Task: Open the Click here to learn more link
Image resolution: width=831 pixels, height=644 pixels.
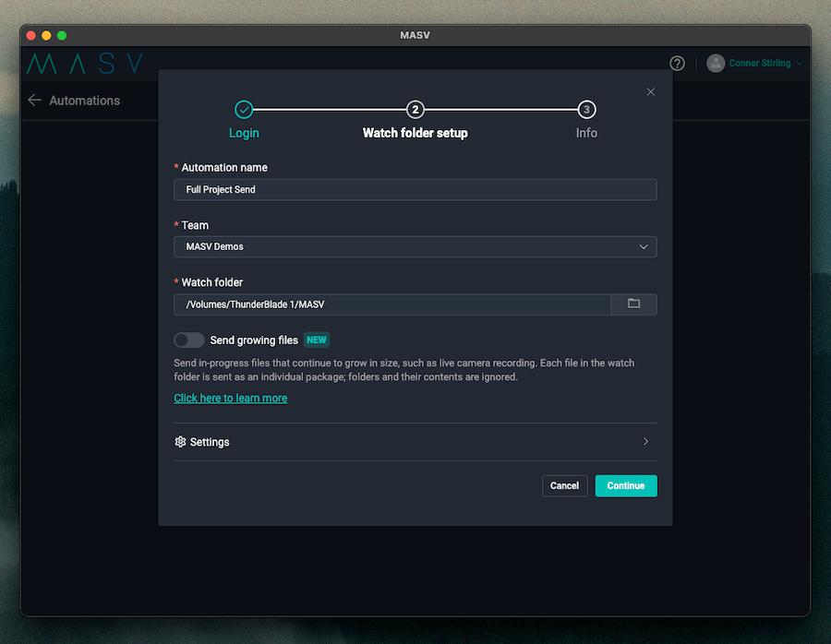Action: point(231,399)
